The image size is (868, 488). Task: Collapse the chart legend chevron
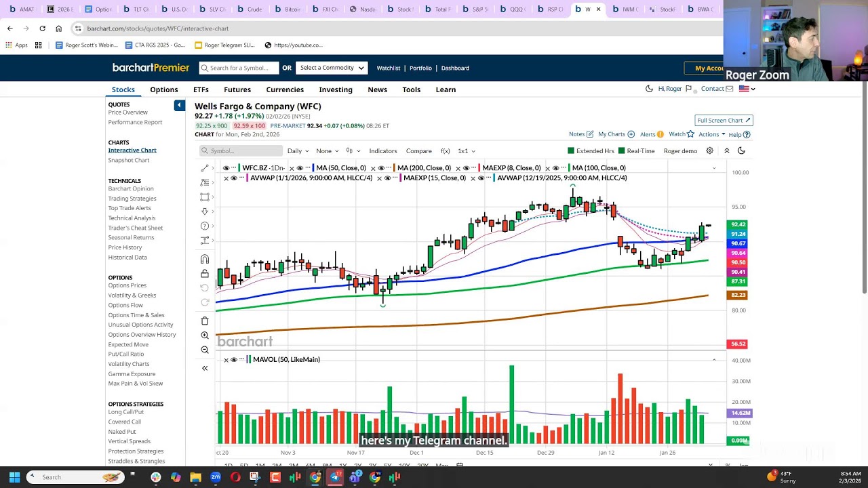click(x=714, y=168)
